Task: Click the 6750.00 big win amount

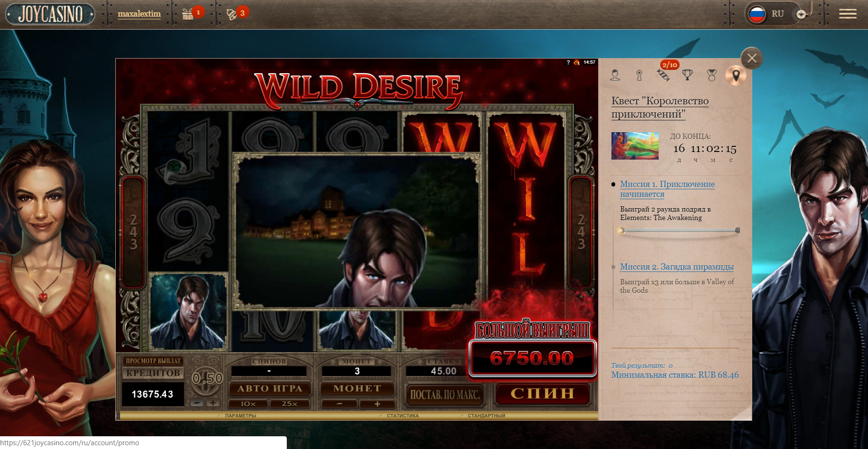Action: click(x=532, y=358)
